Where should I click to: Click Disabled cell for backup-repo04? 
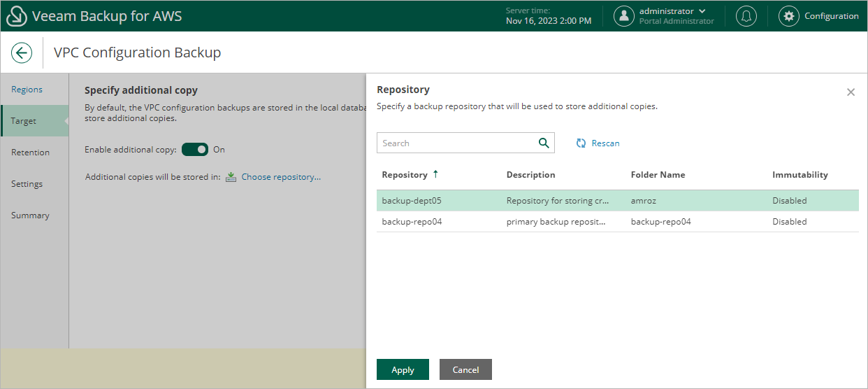[789, 222]
